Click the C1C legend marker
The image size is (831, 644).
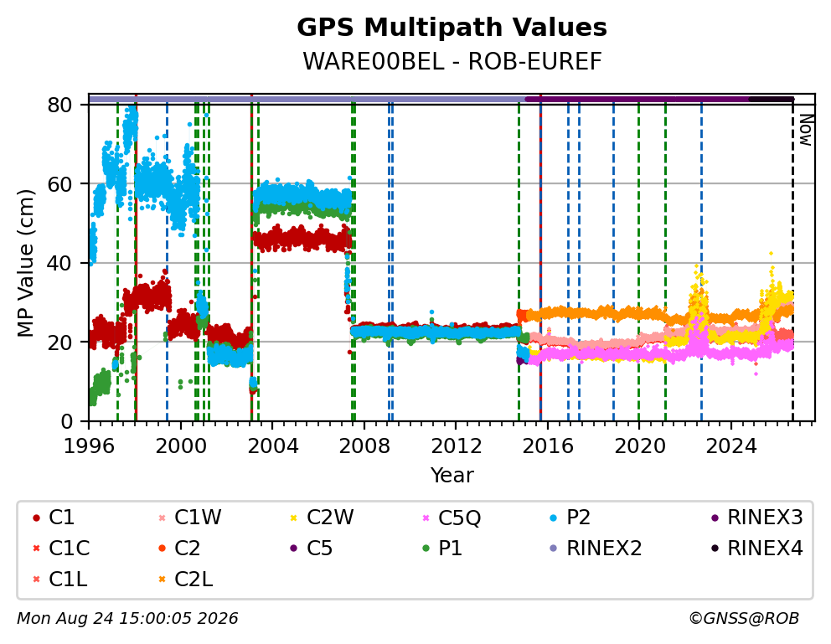36,549
